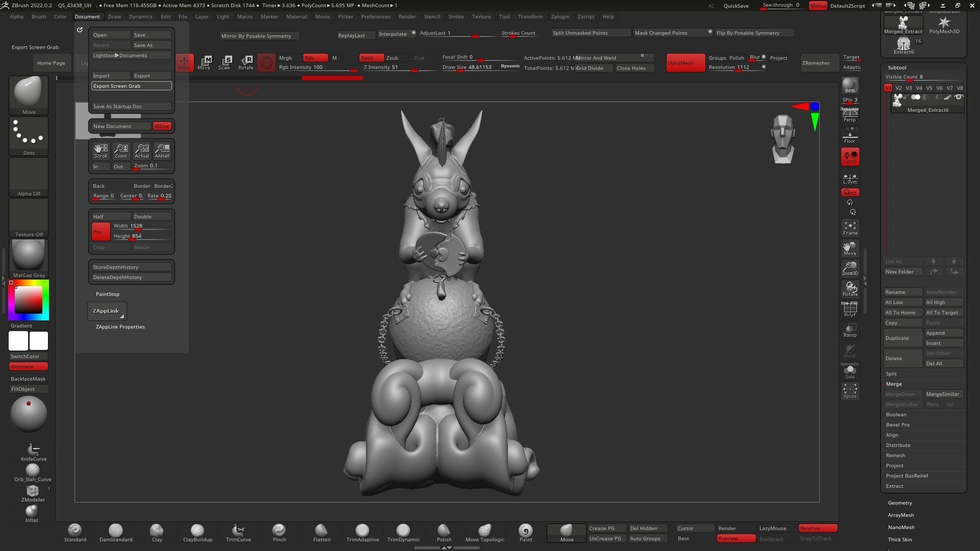Image resolution: width=980 pixels, height=551 pixels.
Task: Expand the Bevel Pro section
Action: (898, 425)
